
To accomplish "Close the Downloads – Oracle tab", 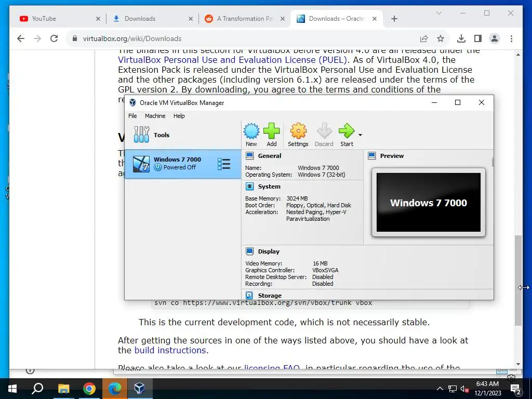I will pyautogui.click(x=375, y=19).
